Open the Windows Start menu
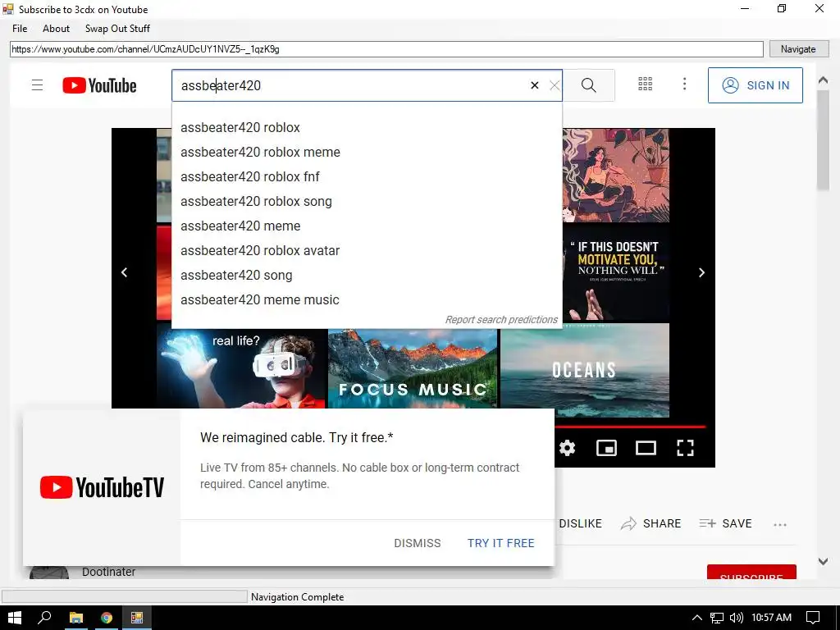Image resolution: width=840 pixels, height=630 pixels. (15, 618)
